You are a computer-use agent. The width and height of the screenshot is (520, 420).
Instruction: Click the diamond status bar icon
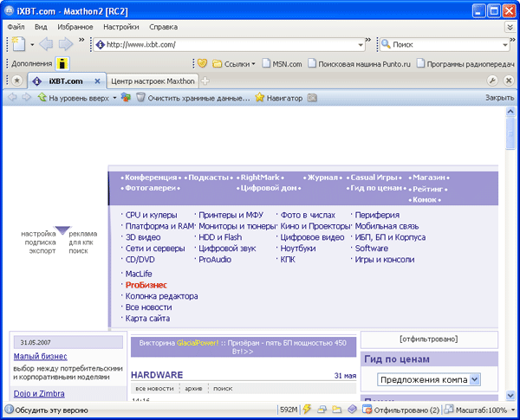click(x=352, y=410)
